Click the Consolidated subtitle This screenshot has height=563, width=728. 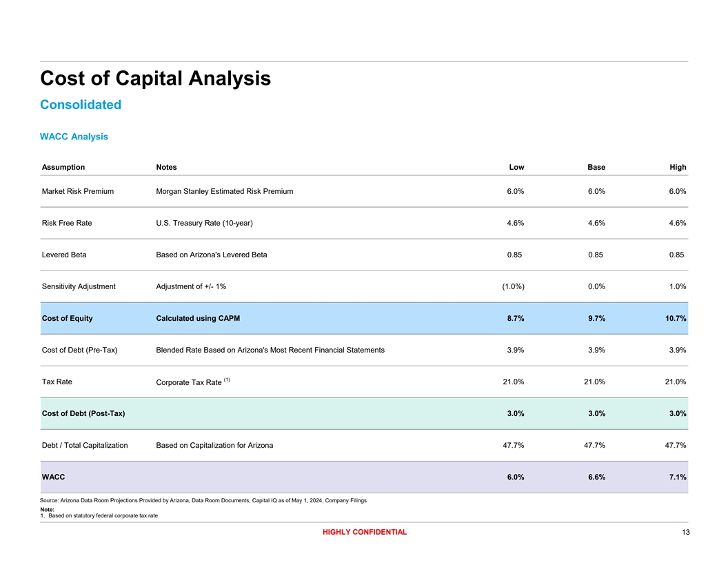coord(81,105)
